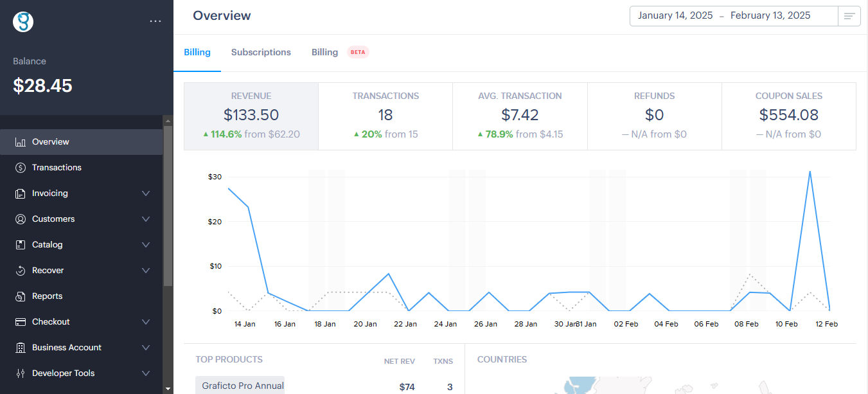Click the sidebar scrollbar down arrow
The image size is (868, 394).
click(x=168, y=388)
